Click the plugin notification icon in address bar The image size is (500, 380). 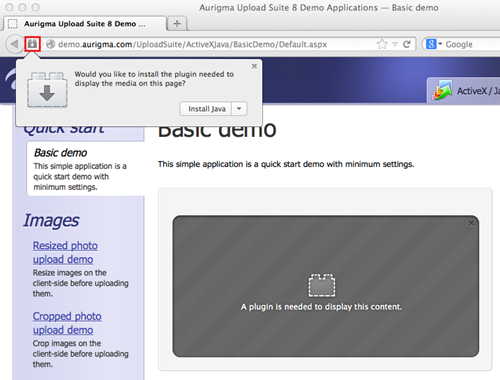(32, 44)
